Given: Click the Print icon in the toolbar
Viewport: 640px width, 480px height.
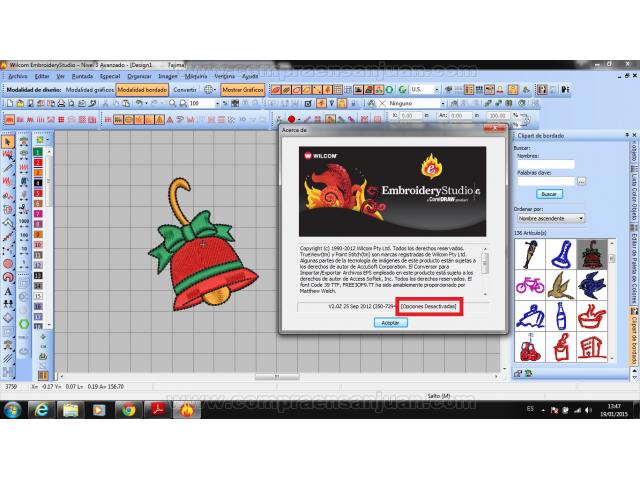Looking at the screenshot, I should [61, 104].
